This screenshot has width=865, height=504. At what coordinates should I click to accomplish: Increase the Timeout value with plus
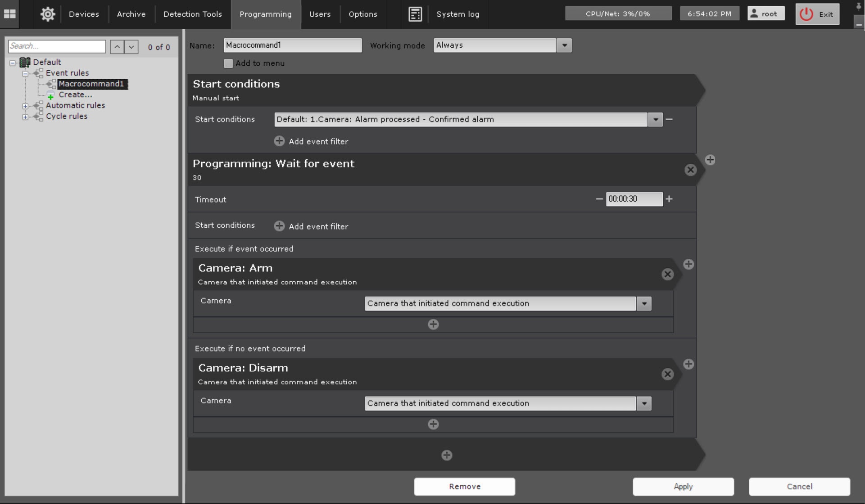(669, 199)
